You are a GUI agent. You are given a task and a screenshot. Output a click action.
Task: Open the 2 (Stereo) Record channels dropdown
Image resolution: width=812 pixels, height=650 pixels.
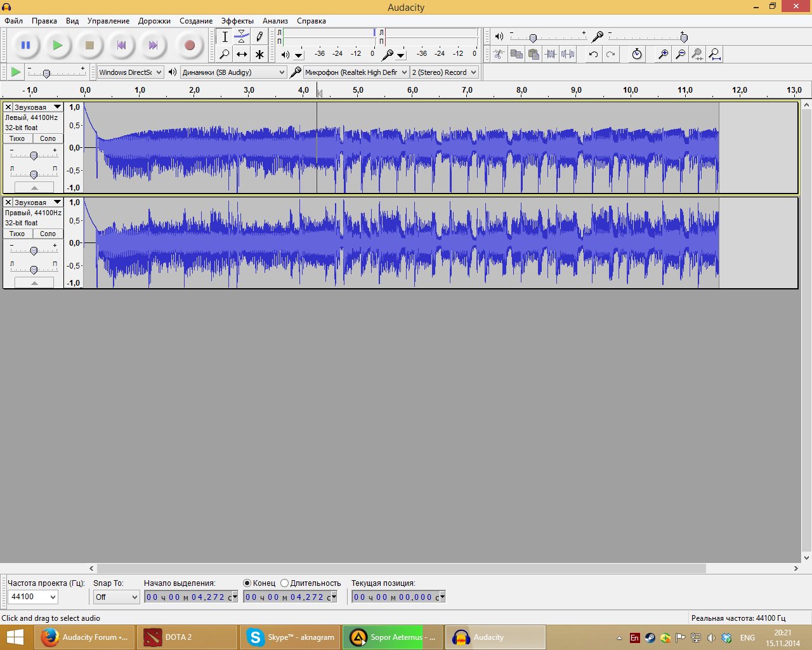pos(444,72)
